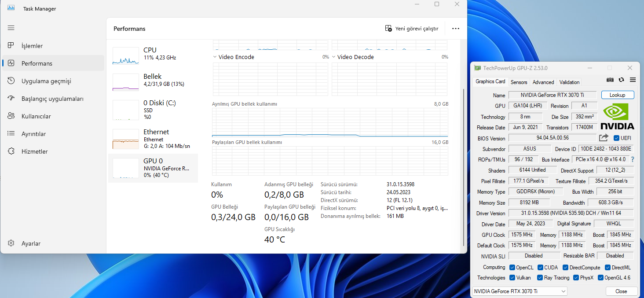Screen dimensions: 644x298
Task: Click the GPU name field NVIDIA GeForce RTX 3070 Ti
Action: (553, 95)
